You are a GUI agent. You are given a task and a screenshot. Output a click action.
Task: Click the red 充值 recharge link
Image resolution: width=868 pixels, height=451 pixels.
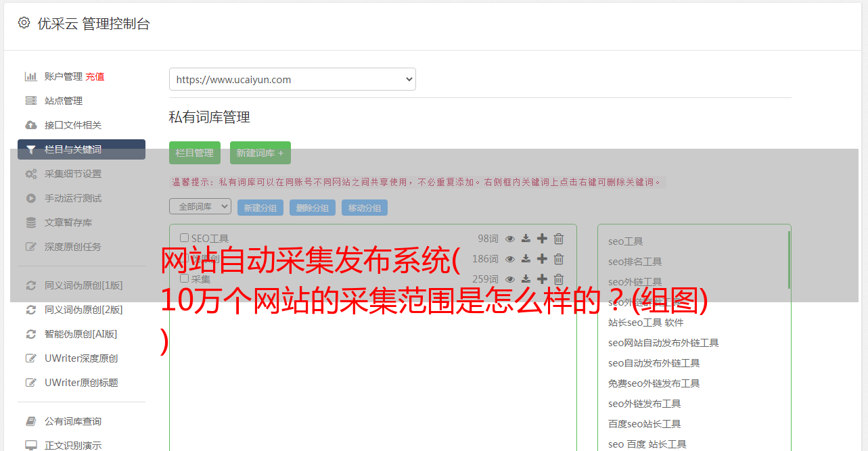point(95,76)
